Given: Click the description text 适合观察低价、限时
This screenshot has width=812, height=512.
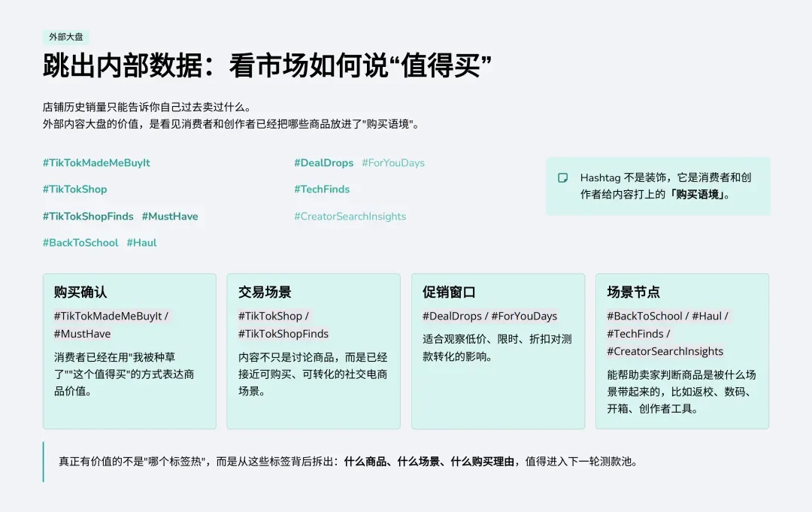Looking at the screenshot, I should (x=497, y=348).
